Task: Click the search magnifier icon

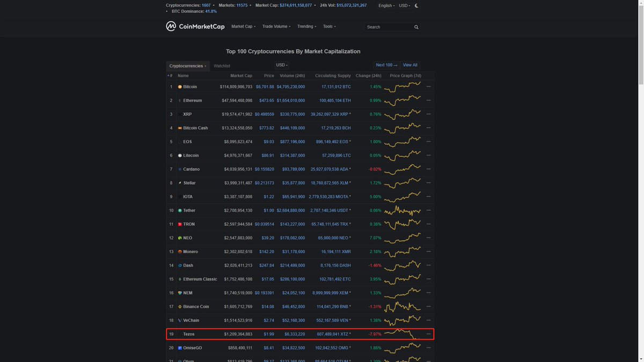Action: [416, 27]
